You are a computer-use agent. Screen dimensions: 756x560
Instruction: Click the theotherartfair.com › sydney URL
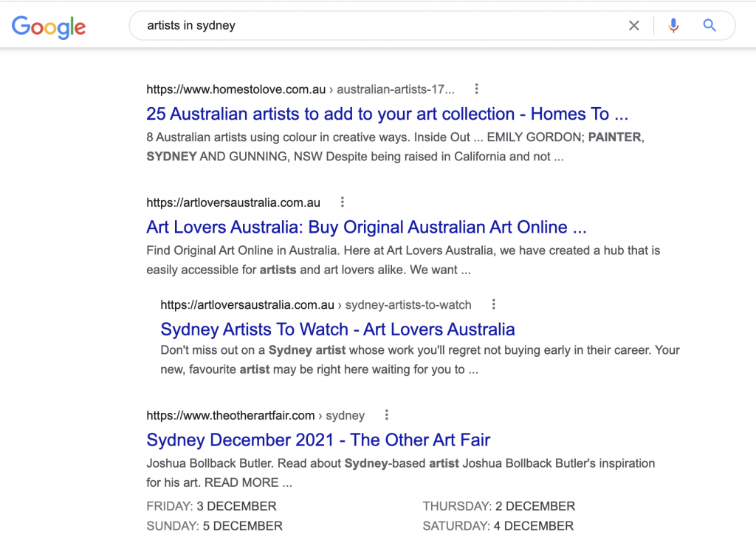255,415
